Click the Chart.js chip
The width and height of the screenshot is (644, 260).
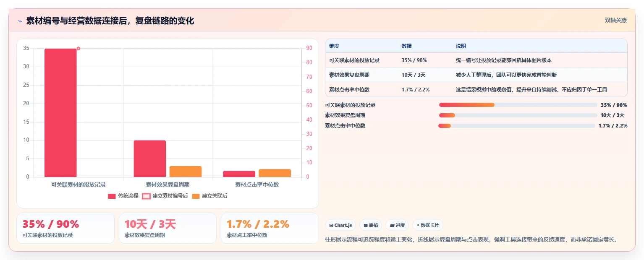[x=340, y=225]
